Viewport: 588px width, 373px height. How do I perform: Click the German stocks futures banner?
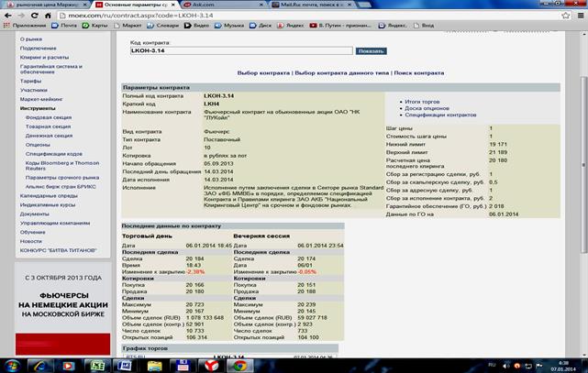click(63, 308)
